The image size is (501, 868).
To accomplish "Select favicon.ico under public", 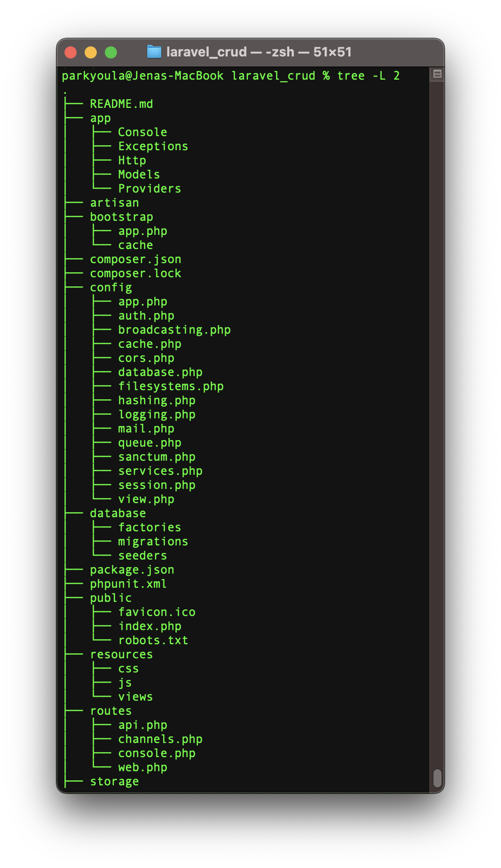I will [157, 612].
